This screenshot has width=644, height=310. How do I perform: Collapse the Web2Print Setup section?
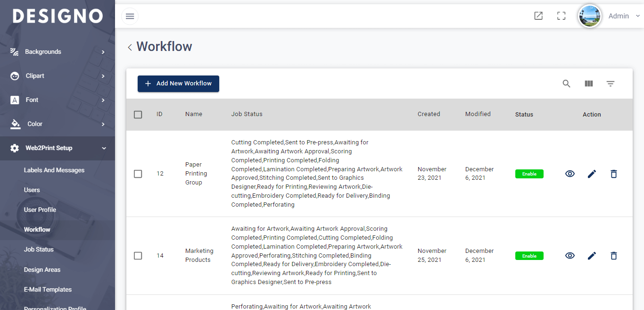48,148
